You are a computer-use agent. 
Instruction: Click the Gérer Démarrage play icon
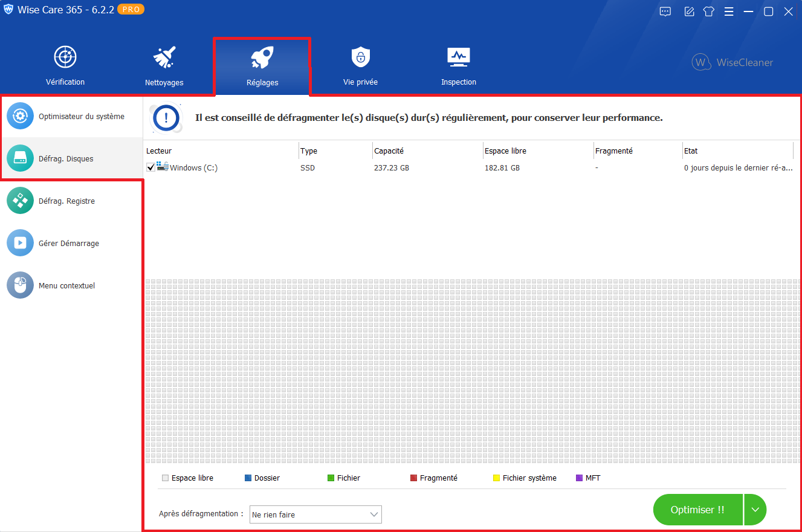click(x=21, y=243)
